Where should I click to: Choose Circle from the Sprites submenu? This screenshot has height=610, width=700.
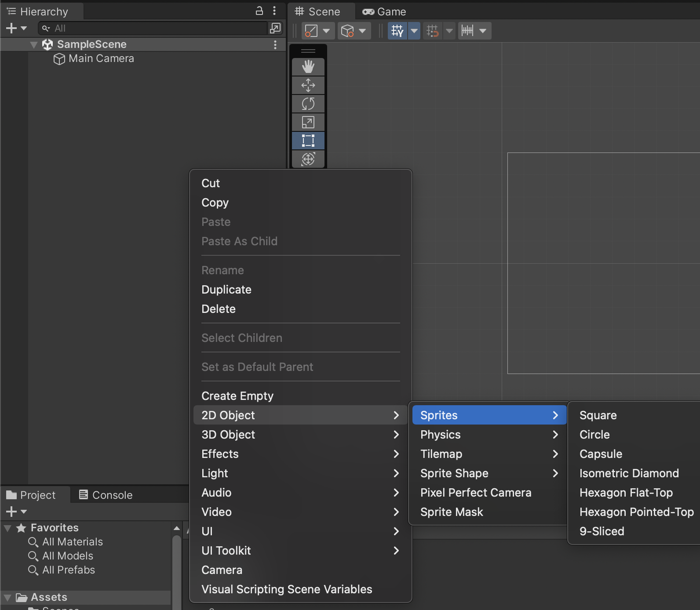click(x=594, y=435)
